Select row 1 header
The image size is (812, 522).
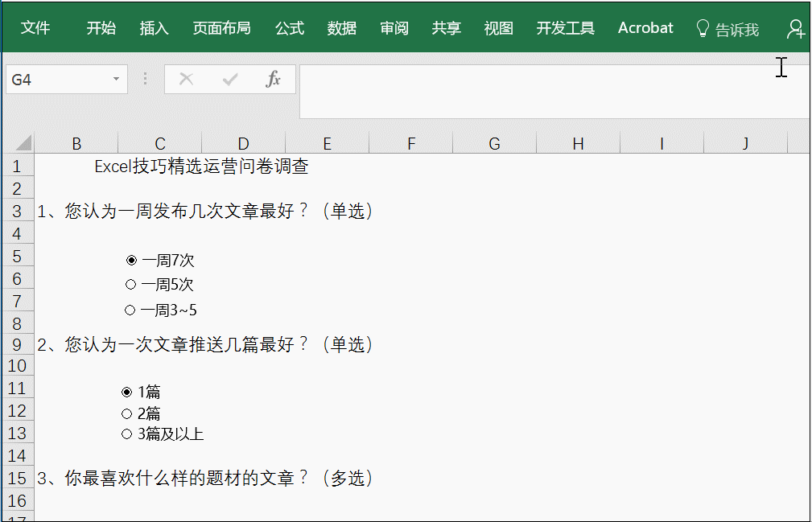click(x=17, y=166)
